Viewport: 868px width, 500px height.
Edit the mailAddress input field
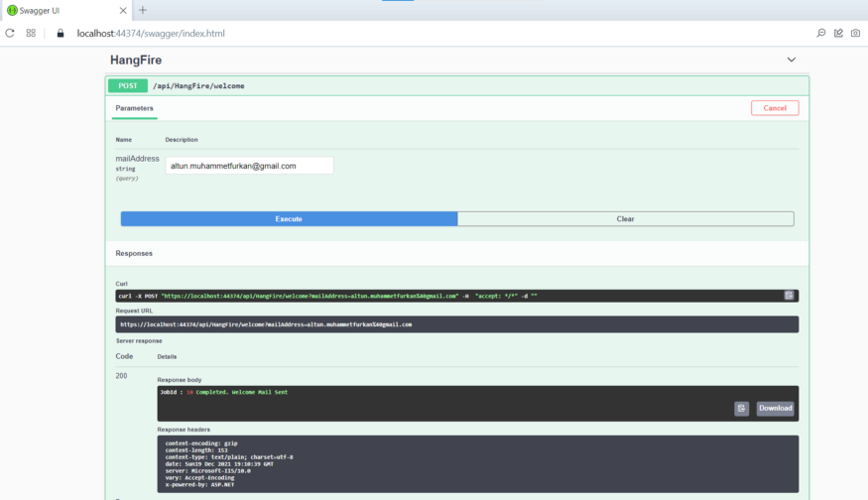tap(249, 166)
